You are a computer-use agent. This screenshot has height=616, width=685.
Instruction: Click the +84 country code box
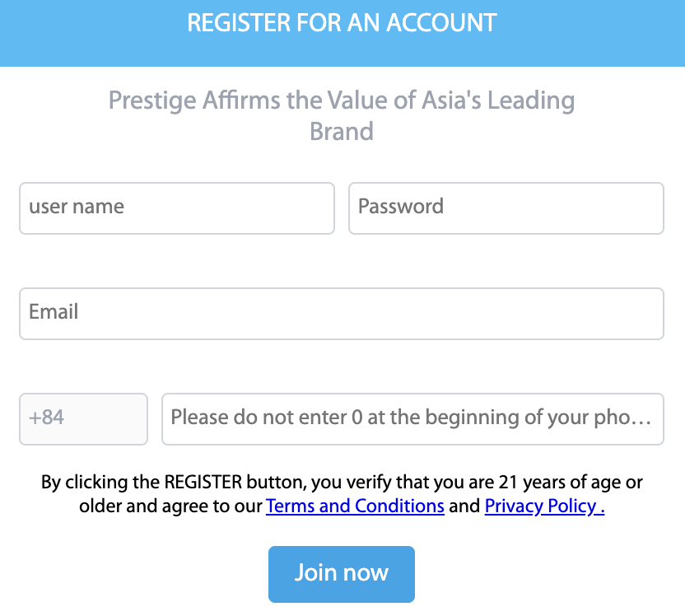click(83, 418)
